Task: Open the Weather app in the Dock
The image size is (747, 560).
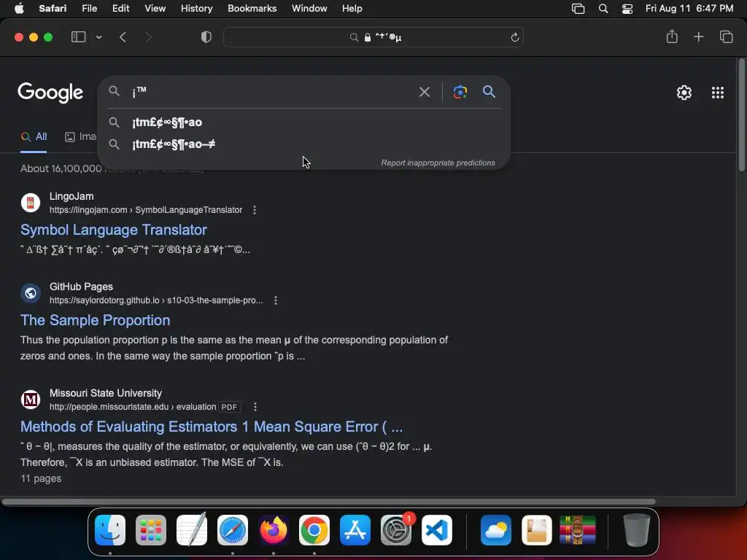Action: 496,530
